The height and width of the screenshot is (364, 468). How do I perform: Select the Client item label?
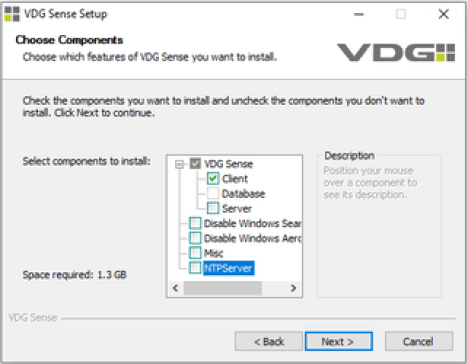235,179
